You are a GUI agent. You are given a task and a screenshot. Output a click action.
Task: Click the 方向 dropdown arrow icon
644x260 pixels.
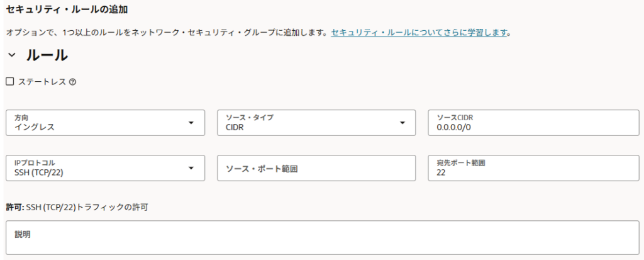point(191,123)
